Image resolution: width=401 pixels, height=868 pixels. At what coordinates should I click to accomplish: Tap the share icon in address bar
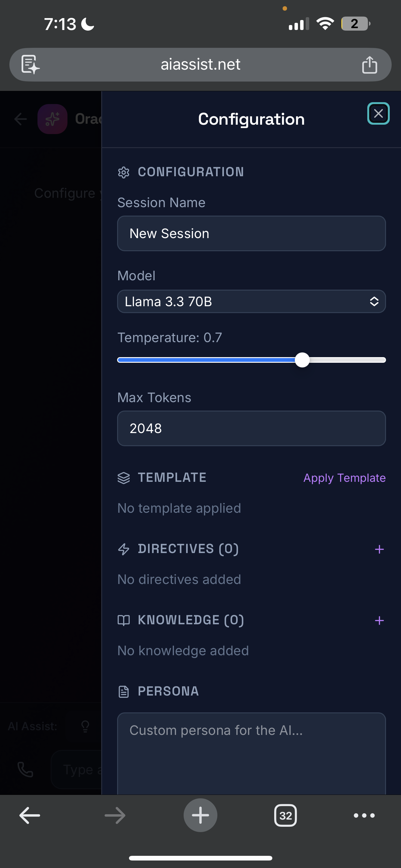point(369,64)
